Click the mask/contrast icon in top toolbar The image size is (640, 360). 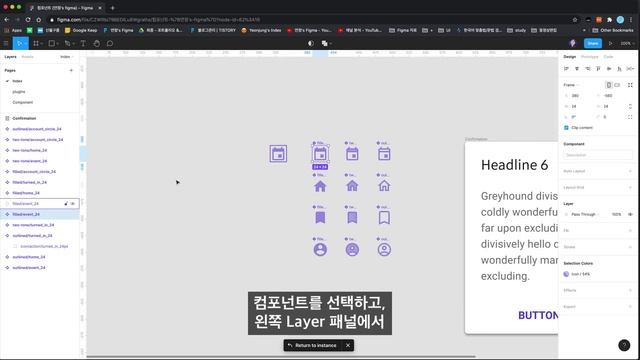click(311, 43)
